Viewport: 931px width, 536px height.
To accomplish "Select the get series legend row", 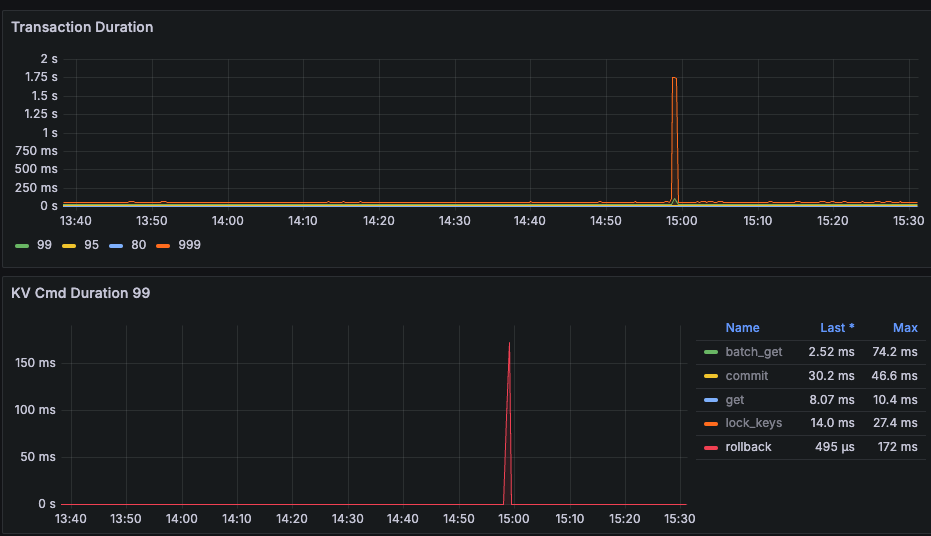I will coord(810,400).
